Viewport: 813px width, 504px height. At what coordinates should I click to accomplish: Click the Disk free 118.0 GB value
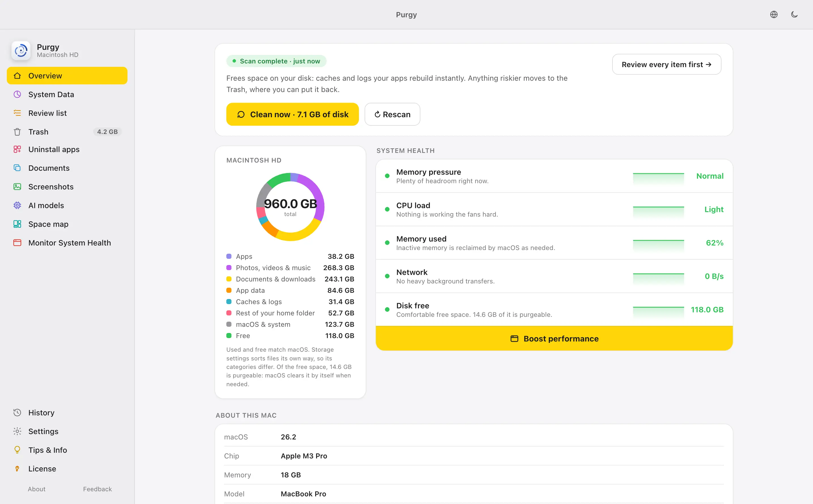pos(707,309)
